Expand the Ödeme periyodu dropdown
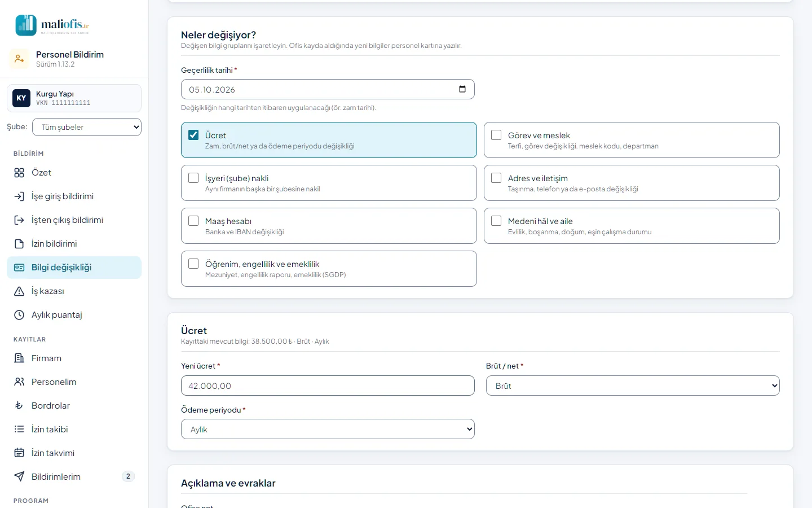Screen dimensions: 812x508 tap(328, 429)
